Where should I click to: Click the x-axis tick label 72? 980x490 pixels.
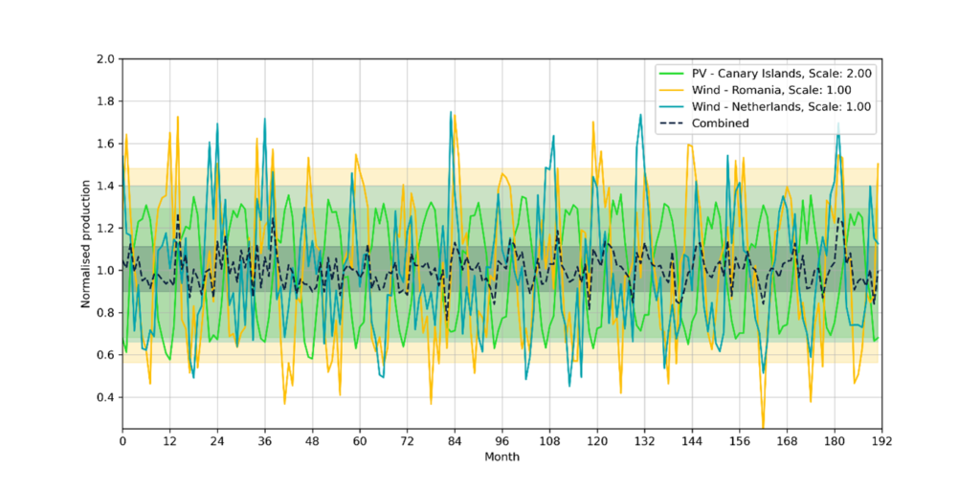407,442
